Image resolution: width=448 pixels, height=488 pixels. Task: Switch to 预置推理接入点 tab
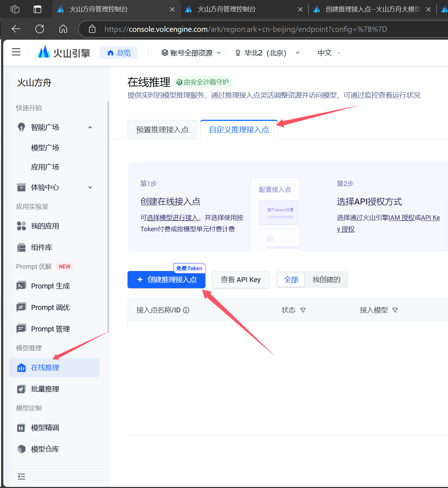(x=162, y=129)
